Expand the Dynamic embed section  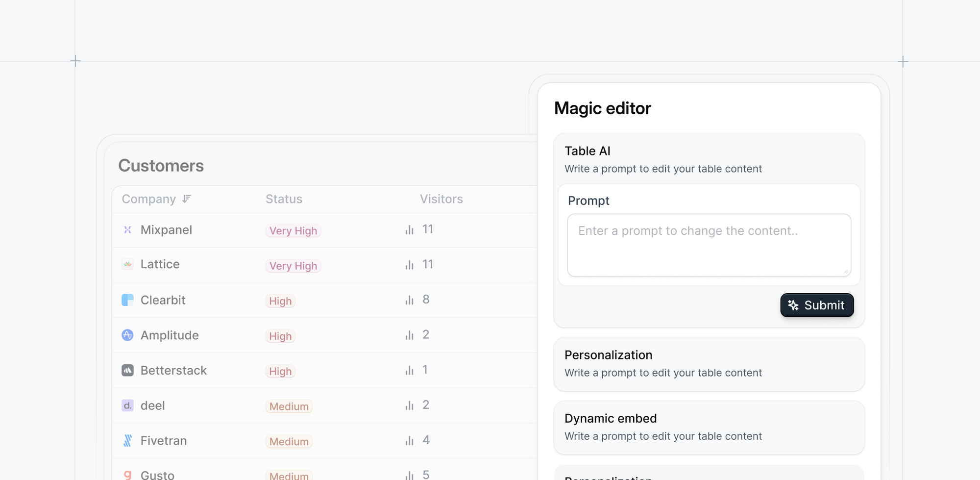pyautogui.click(x=709, y=427)
